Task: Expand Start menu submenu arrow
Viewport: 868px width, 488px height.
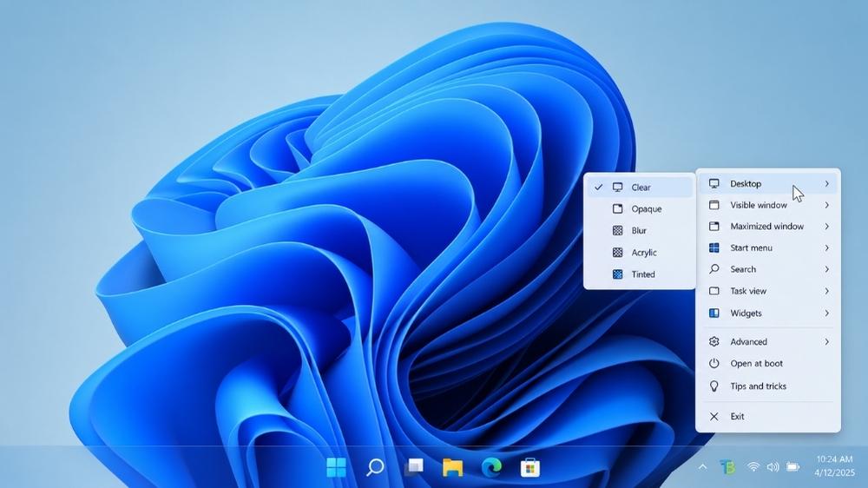Action: click(x=826, y=247)
